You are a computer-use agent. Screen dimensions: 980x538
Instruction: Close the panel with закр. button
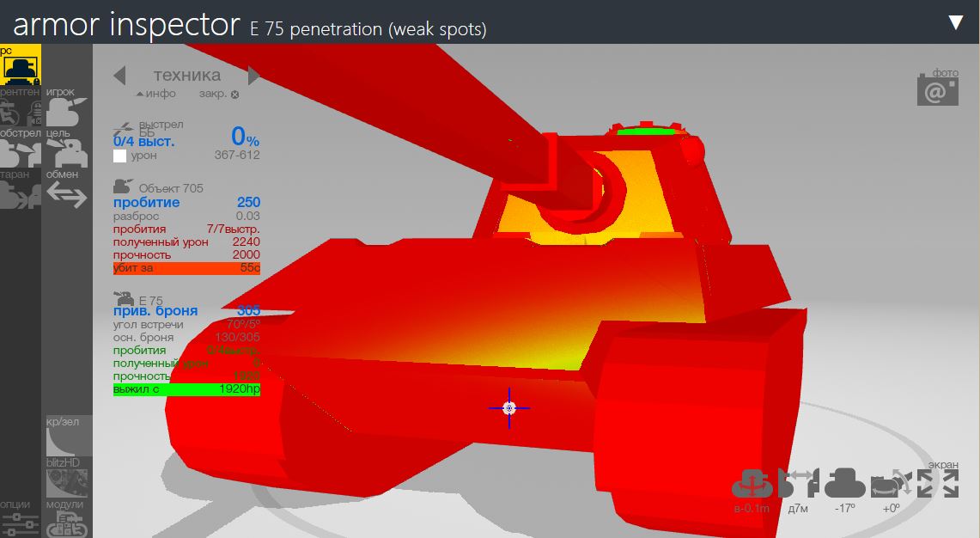tap(219, 94)
